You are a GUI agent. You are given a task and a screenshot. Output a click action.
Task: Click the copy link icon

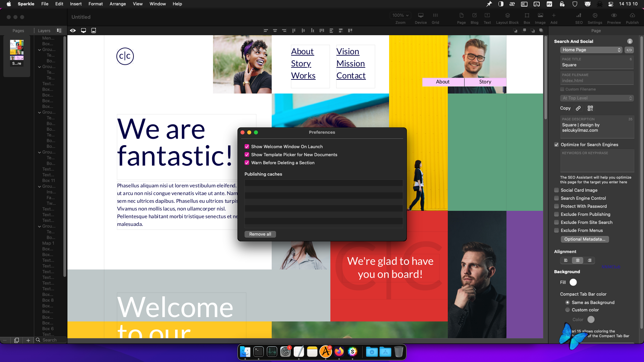tap(578, 108)
